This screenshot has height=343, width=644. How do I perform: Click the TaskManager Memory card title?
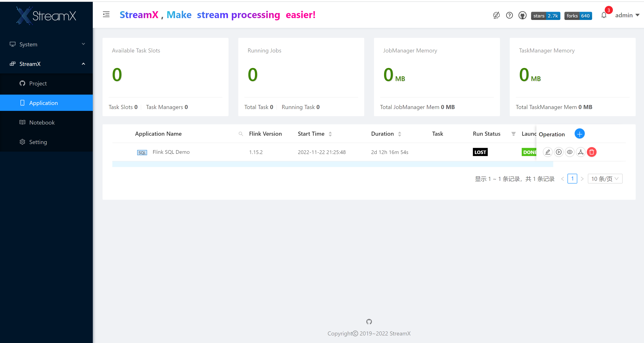click(547, 50)
